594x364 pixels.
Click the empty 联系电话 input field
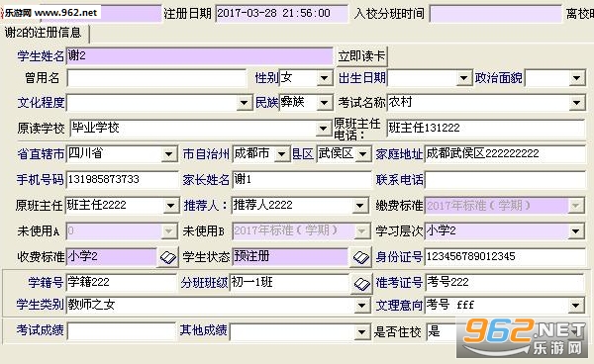click(505, 180)
